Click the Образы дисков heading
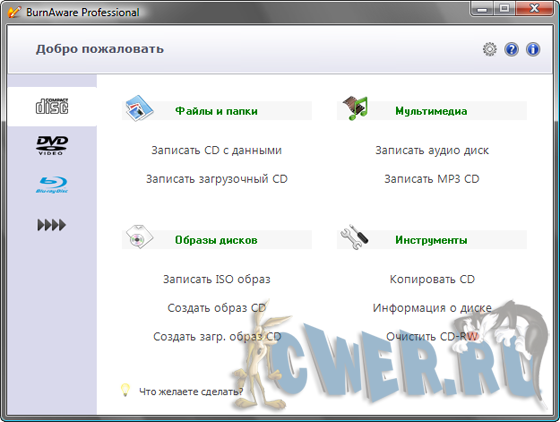 click(216, 240)
